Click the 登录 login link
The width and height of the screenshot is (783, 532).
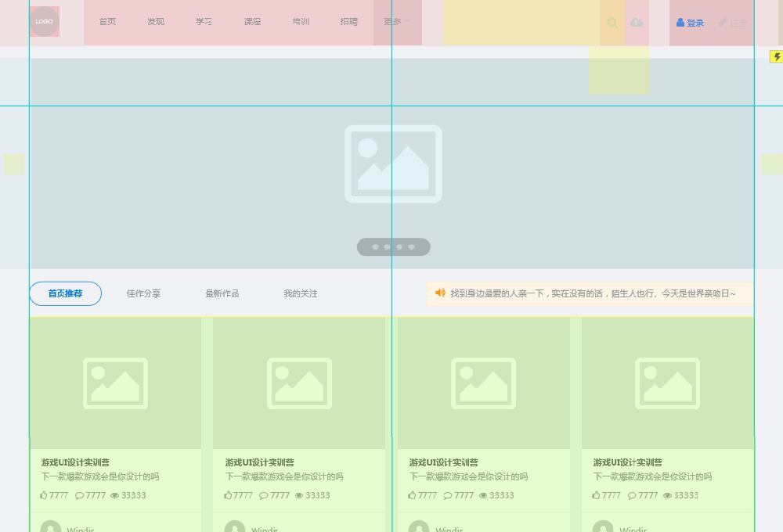(x=690, y=23)
